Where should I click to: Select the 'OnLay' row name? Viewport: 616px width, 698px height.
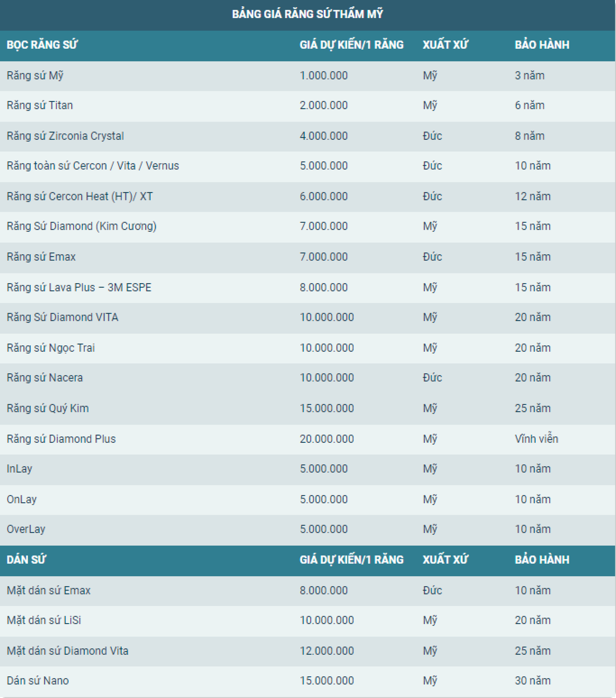(21, 499)
